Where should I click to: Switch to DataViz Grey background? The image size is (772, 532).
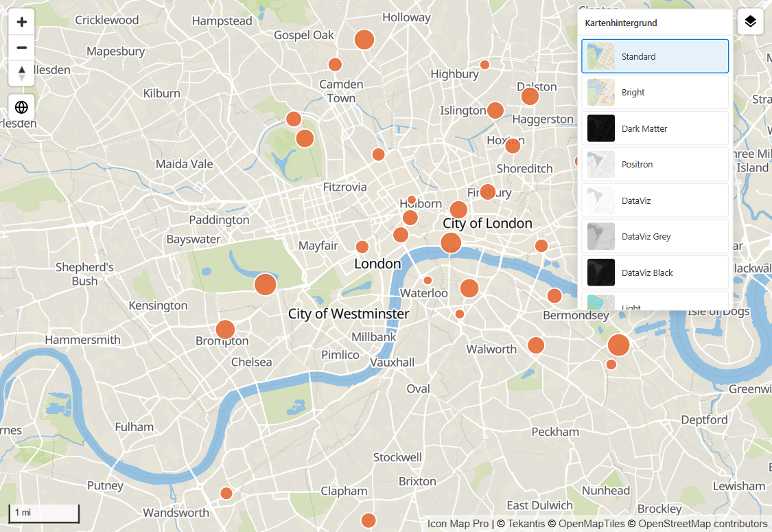click(655, 236)
